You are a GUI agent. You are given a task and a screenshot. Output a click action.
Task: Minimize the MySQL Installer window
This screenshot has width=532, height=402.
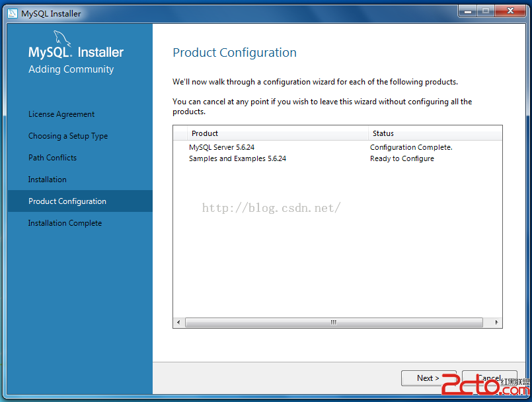[468, 11]
